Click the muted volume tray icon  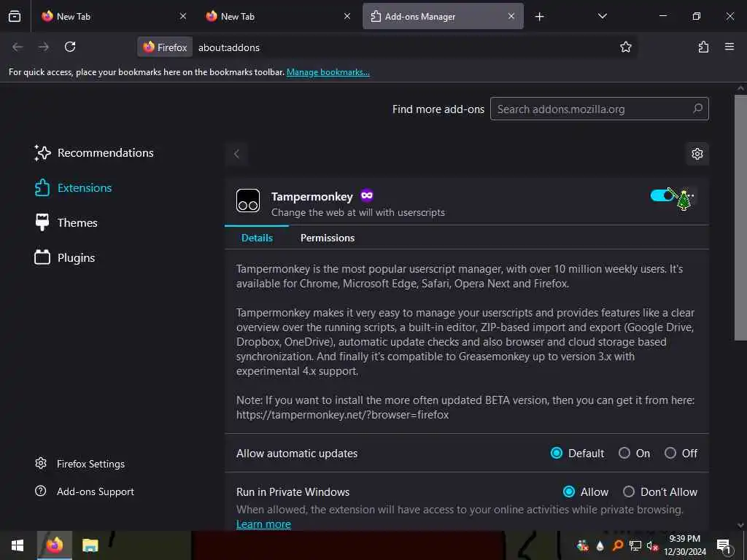(652, 545)
